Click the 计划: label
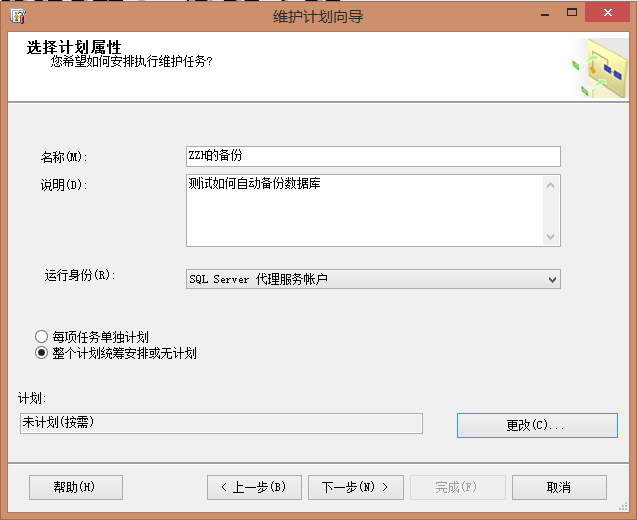 [32, 398]
